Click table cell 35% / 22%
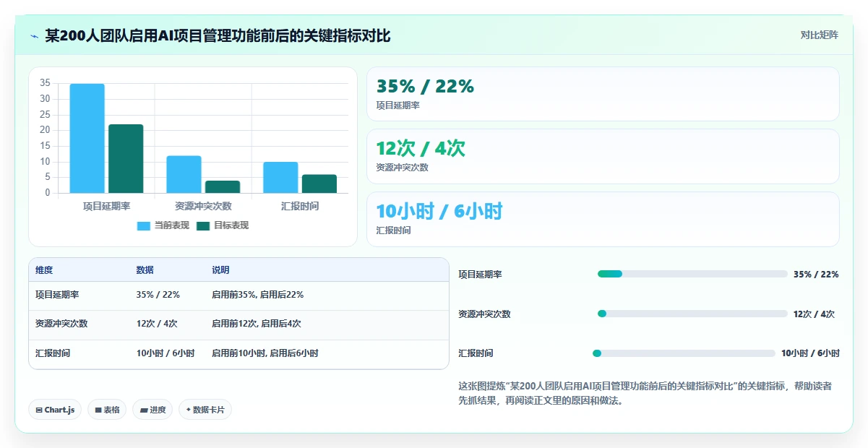The height and width of the screenshot is (448, 868). (158, 295)
